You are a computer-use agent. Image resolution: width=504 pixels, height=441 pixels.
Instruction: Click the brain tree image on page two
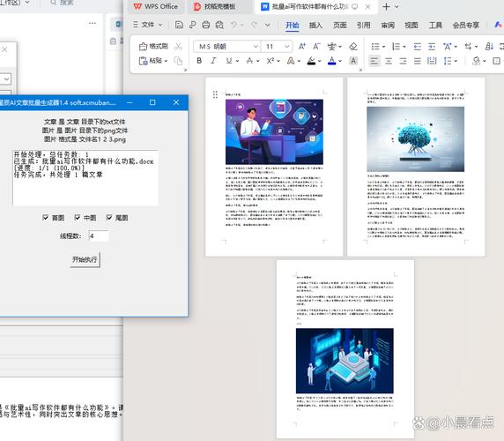point(415,139)
